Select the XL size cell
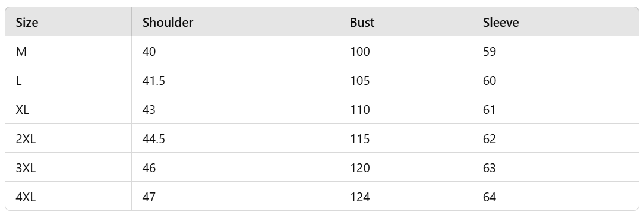 [68, 109]
